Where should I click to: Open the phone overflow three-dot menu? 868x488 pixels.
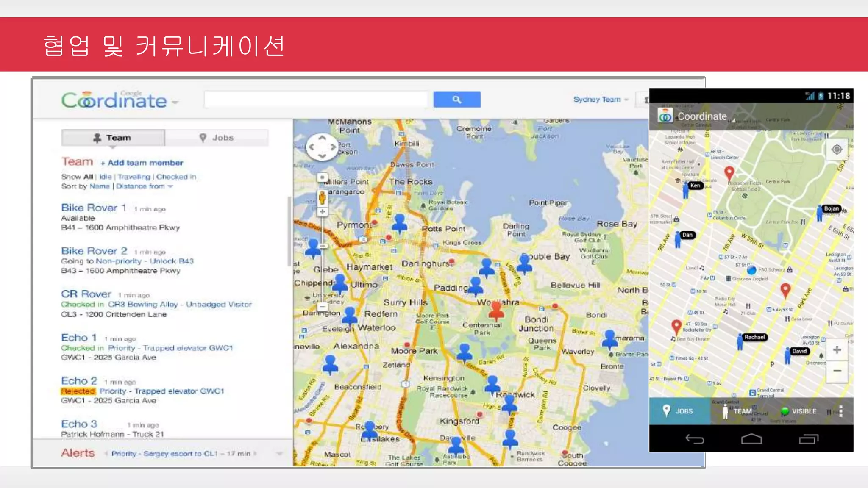pyautogui.click(x=841, y=411)
